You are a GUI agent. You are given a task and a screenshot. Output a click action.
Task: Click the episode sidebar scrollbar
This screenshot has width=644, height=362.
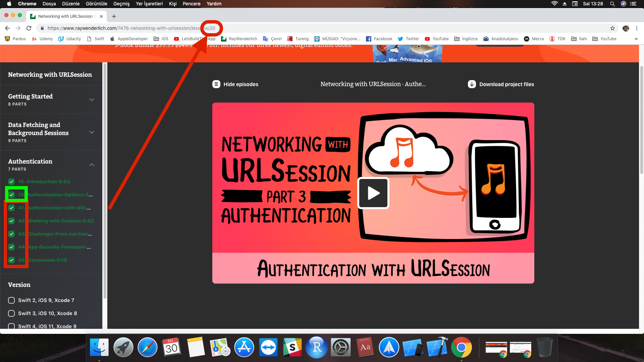click(x=105, y=181)
